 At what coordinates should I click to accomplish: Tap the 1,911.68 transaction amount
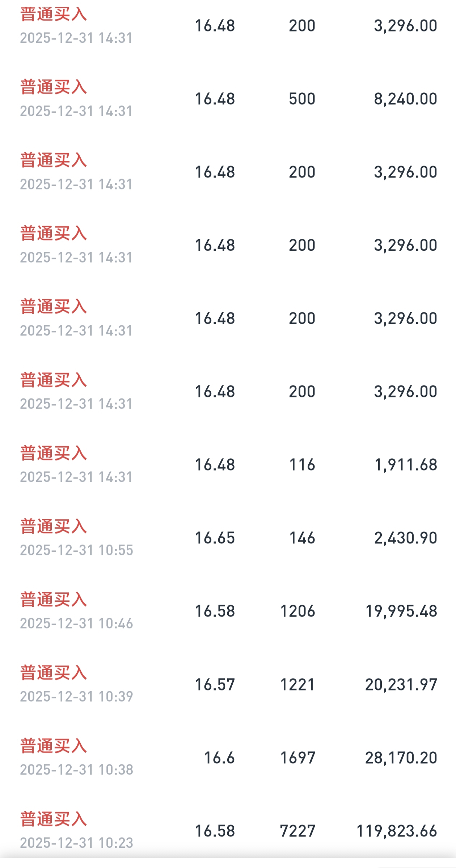pyautogui.click(x=406, y=465)
